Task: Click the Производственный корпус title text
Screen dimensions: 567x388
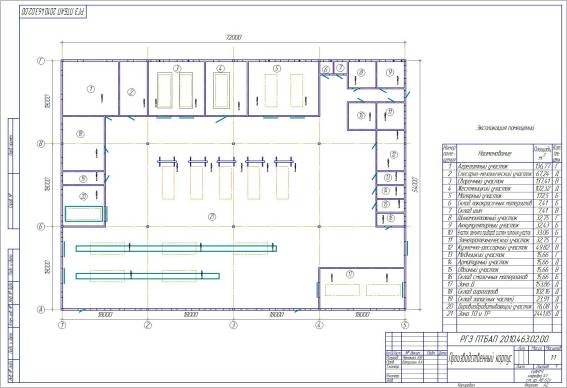Action: (481, 358)
